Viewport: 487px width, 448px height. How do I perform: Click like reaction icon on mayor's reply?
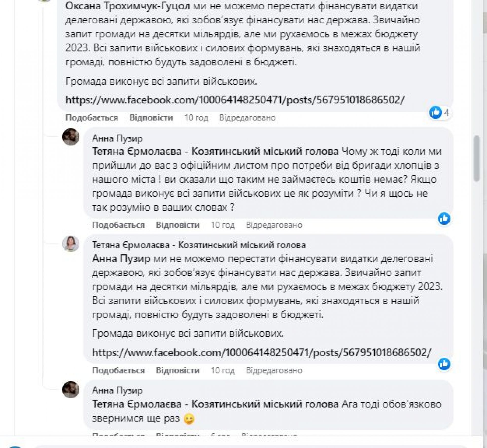pos(444,364)
